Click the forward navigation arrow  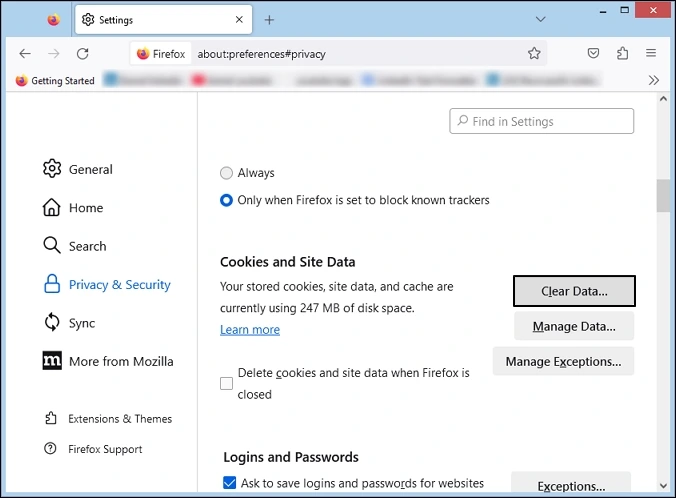[x=53, y=53]
